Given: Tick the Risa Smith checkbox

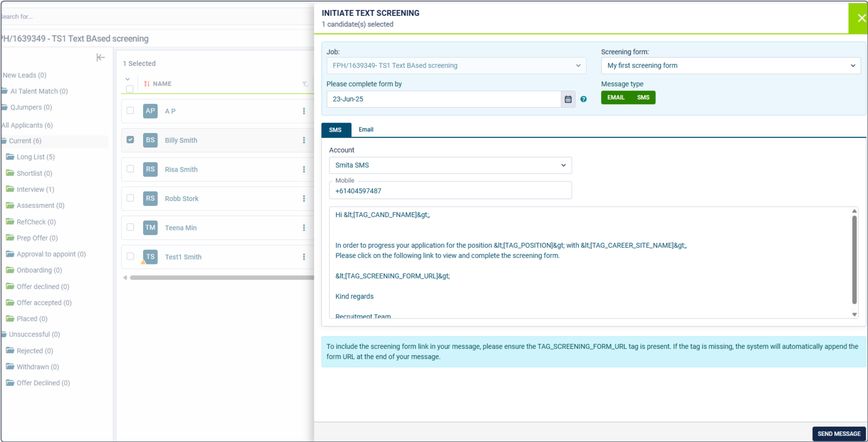Looking at the screenshot, I should click(x=130, y=169).
